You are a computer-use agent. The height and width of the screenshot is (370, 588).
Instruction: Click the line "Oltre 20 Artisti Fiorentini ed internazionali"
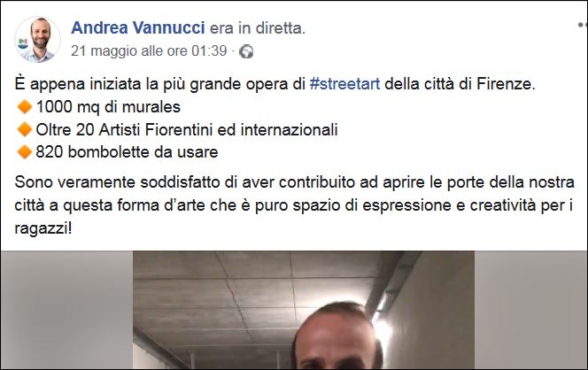(187, 130)
